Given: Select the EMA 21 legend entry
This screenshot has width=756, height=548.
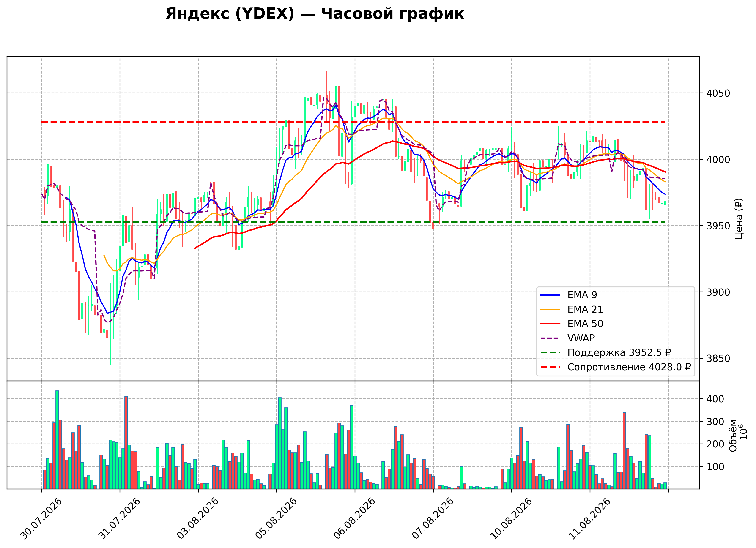Looking at the screenshot, I should pos(571,309).
